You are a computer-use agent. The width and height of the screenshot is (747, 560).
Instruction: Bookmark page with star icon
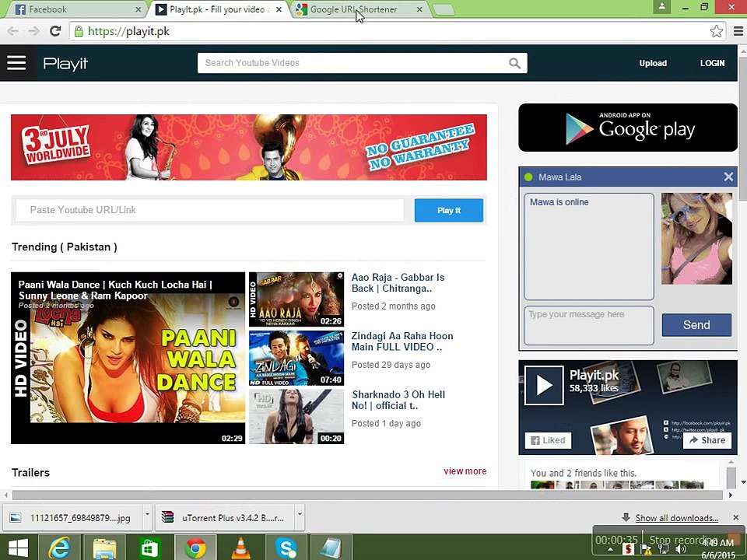coord(716,31)
